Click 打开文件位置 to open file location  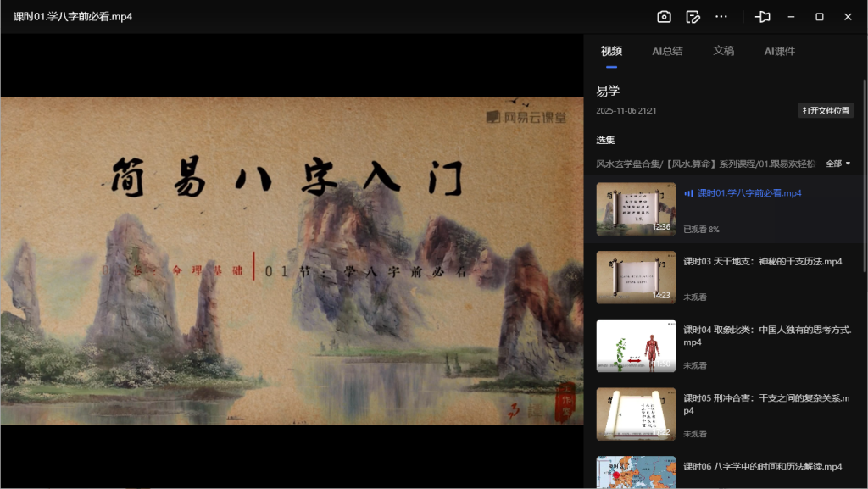click(x=827, y=111)
